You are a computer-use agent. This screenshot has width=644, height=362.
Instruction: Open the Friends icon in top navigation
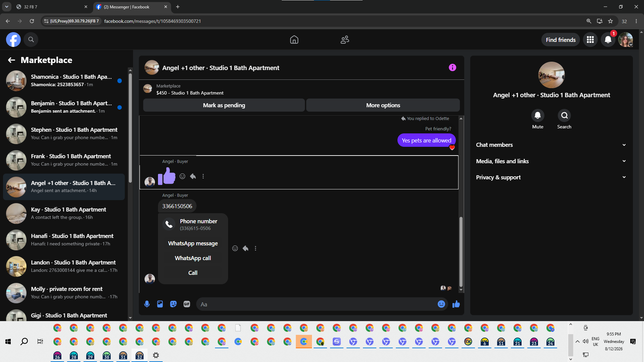pos(345,40)
